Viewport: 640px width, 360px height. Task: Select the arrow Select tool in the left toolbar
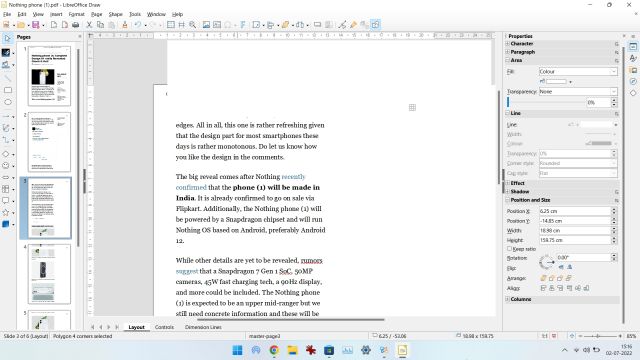[7, 39]
